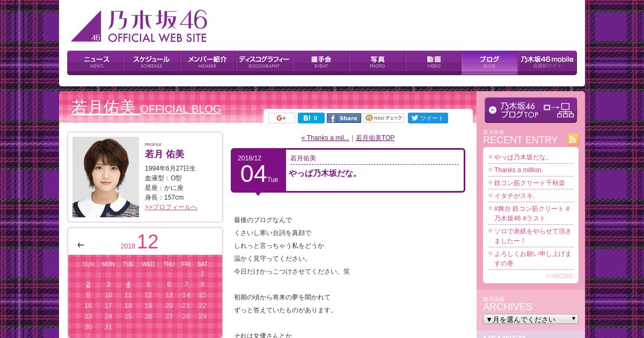Open the ニュース NEWS menu
Image resolution: width=644 pixels, height=338 pixels.
pyautogui.click(x=96, y=63)
